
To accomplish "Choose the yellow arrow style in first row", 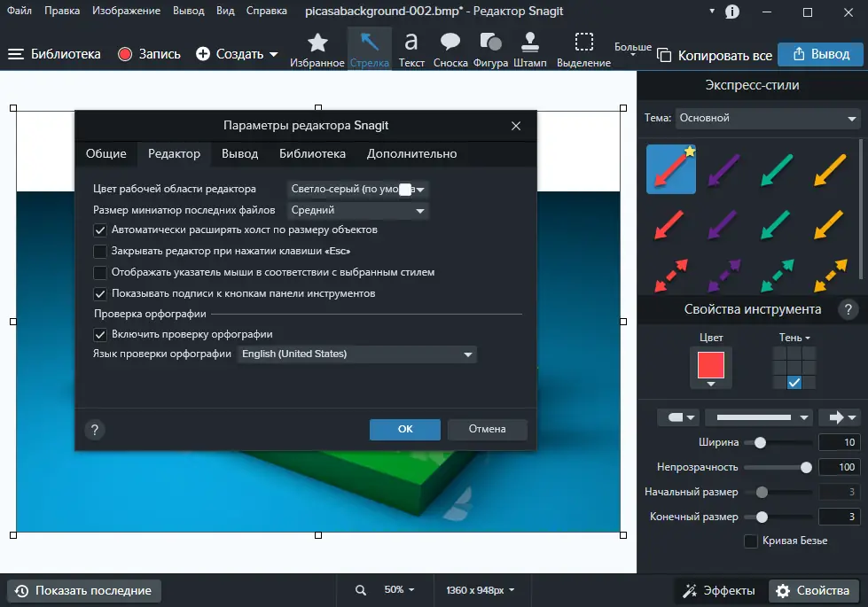I will (830, 169).
